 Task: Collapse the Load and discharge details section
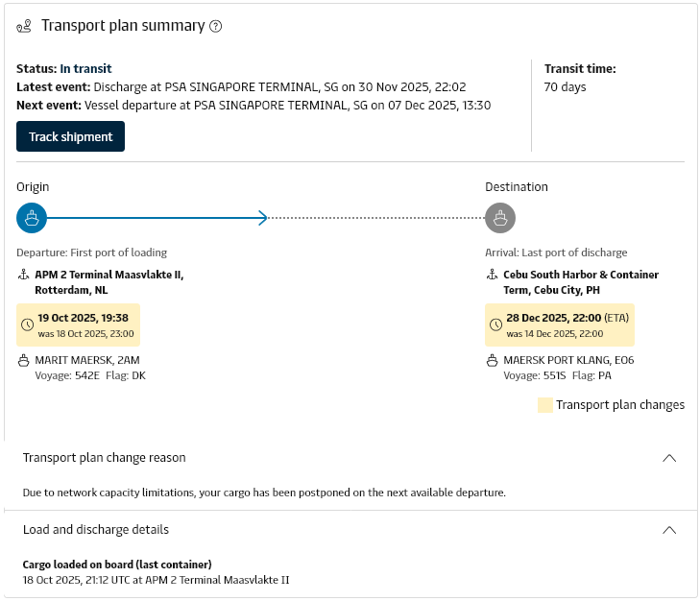[x=670, y=530]
